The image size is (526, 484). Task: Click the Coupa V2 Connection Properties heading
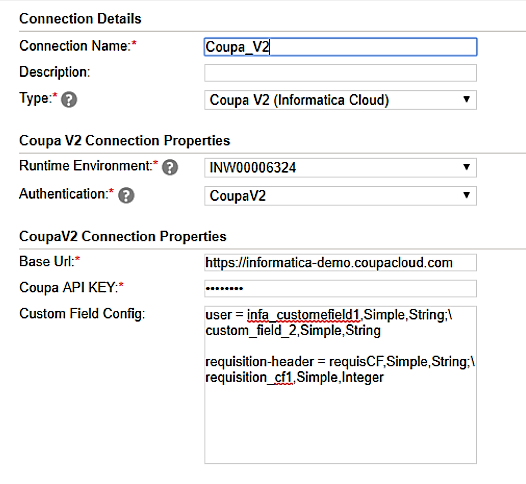(124, 140)
